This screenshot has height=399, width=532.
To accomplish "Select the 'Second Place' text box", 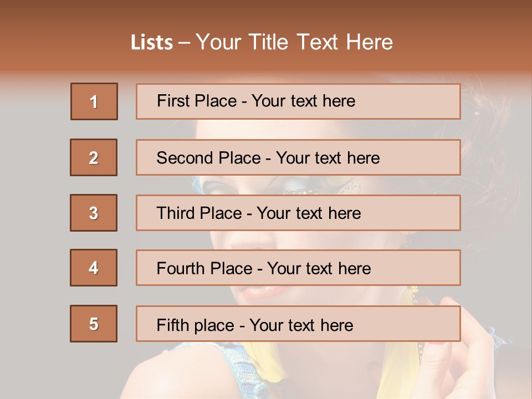I will click(x=298, y=157).
